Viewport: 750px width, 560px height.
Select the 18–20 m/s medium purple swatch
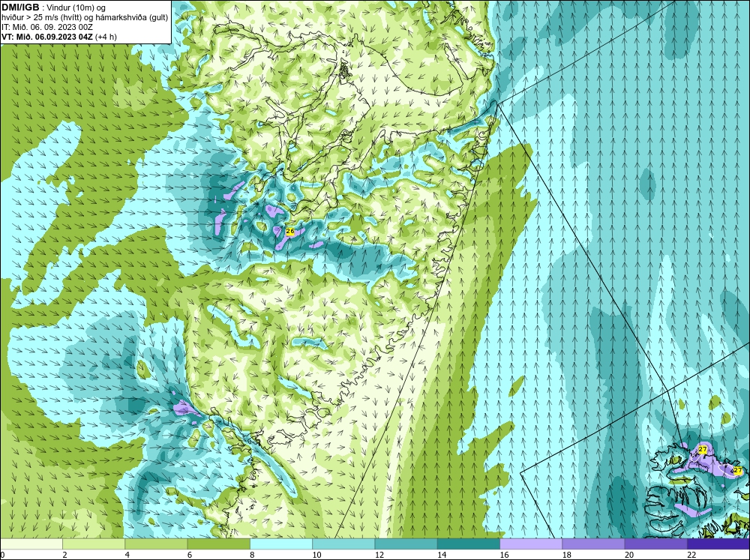pos(593,544)
